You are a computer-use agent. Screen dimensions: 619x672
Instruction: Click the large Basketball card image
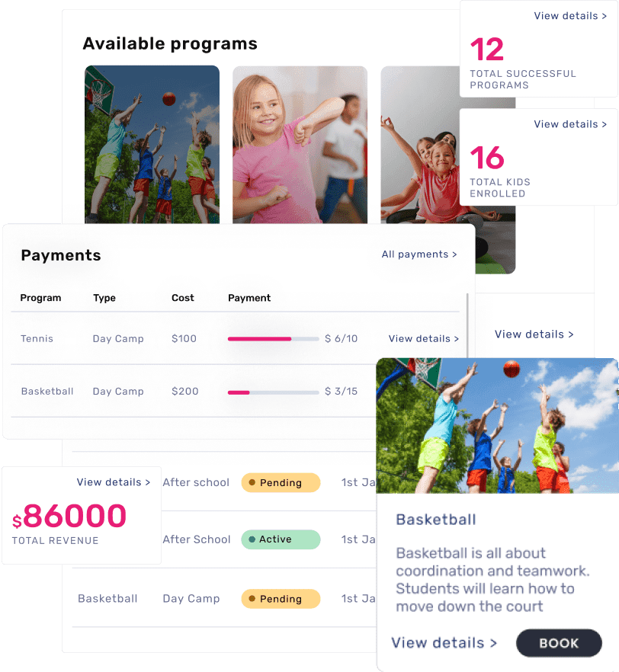pyautogui.click(x=497, y=426)
